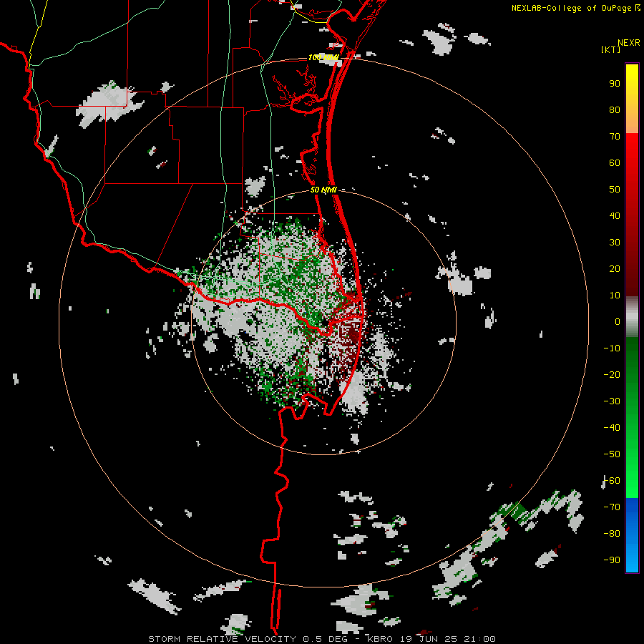The width and height of the screenshot is (644, 644).
Task: Click the -60 value on velocity scale
Action: [x=612, y=481]
